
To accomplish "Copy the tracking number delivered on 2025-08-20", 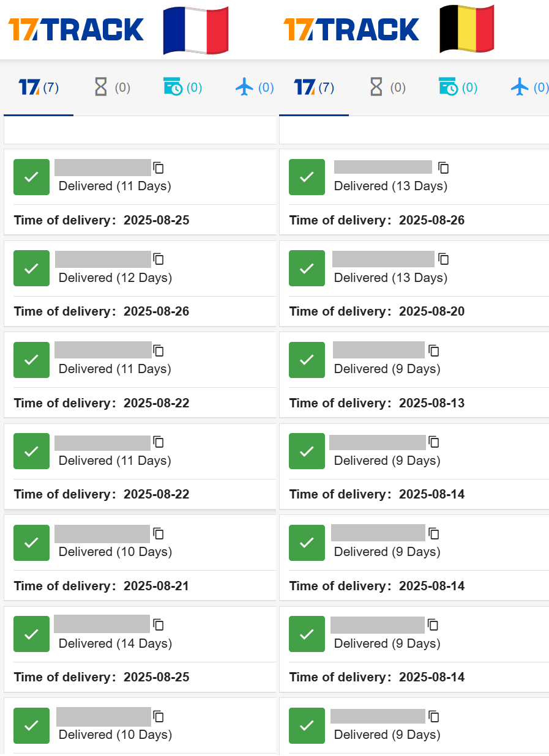I will point(443,259).
